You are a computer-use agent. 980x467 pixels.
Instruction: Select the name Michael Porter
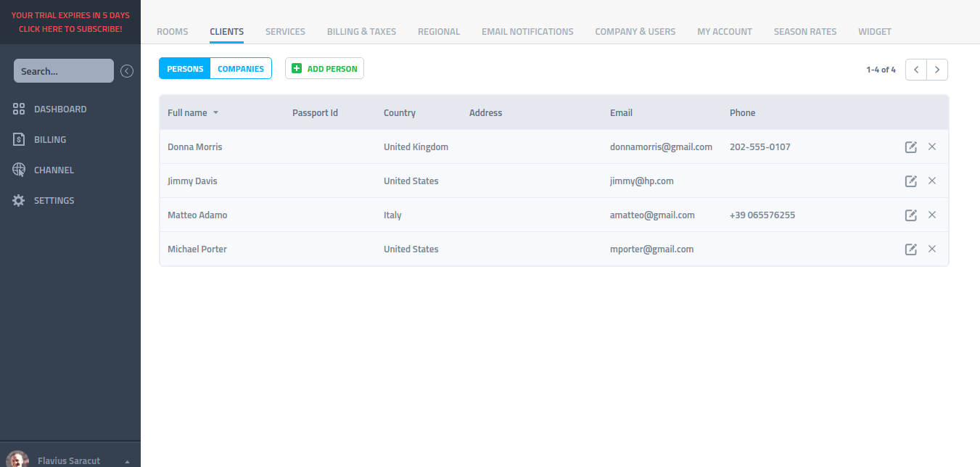[197, 249]
